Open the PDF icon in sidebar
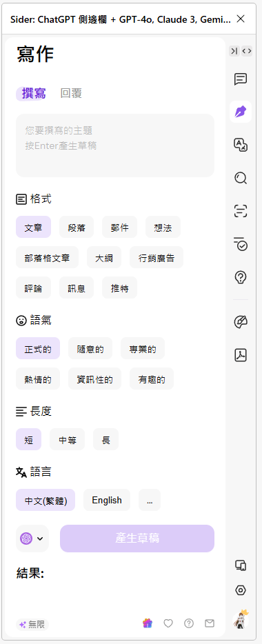The height and width of the screenshot is (644, 262). click(240, 355)
